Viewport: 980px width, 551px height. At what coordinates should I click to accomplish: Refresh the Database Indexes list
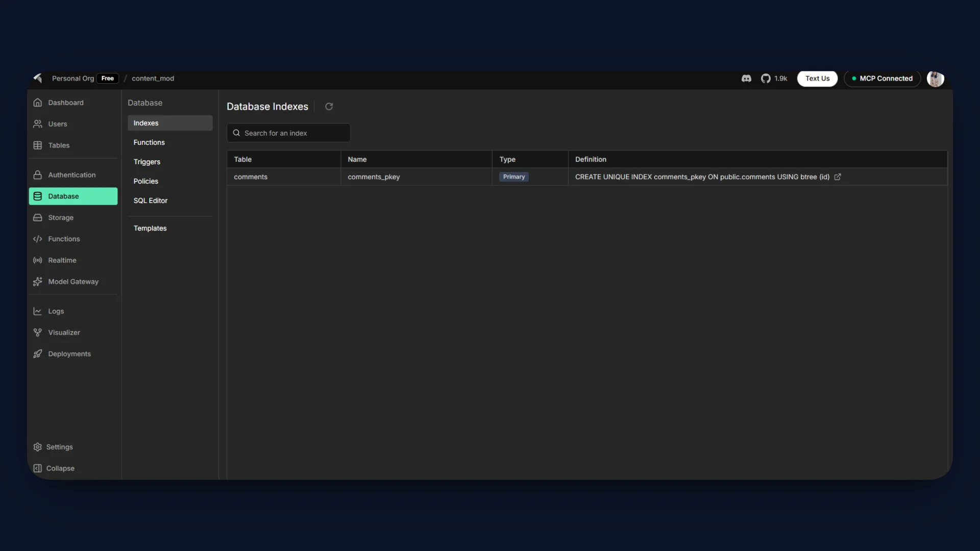tap(329, 107)
